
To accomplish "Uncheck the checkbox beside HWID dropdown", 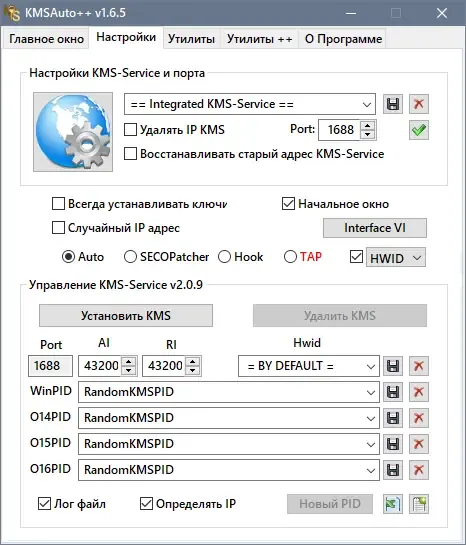I will pos(356,257).
